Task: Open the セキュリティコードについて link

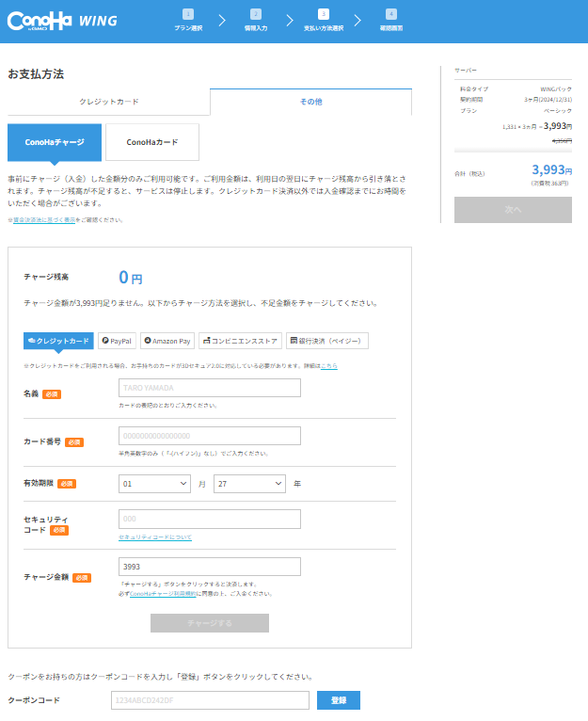Action: click(155, 537)
